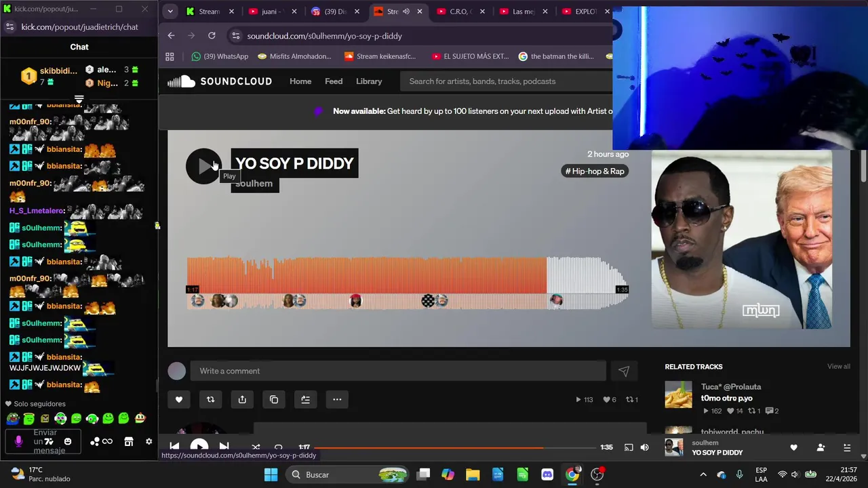This screenshot has height=488, width=868.
Task: Open the More options ellipsis button
Action: point(337,399)
